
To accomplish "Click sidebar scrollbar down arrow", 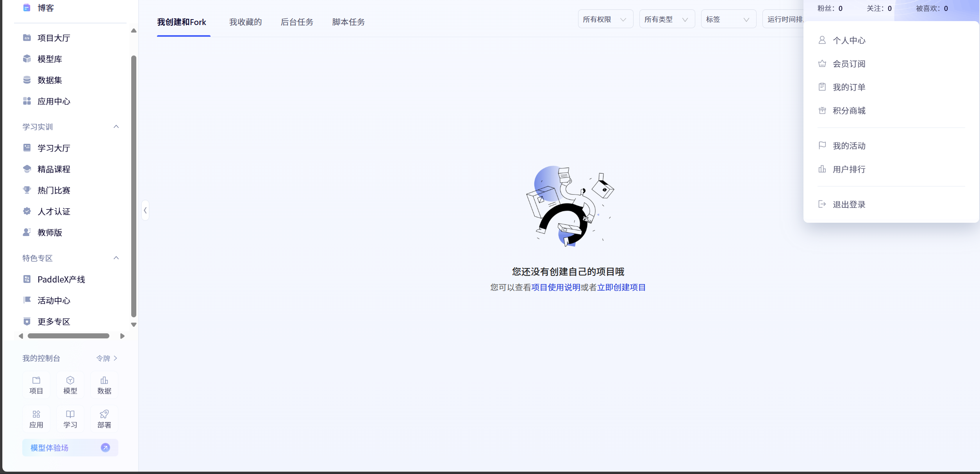I will click(x=134, y=325).
